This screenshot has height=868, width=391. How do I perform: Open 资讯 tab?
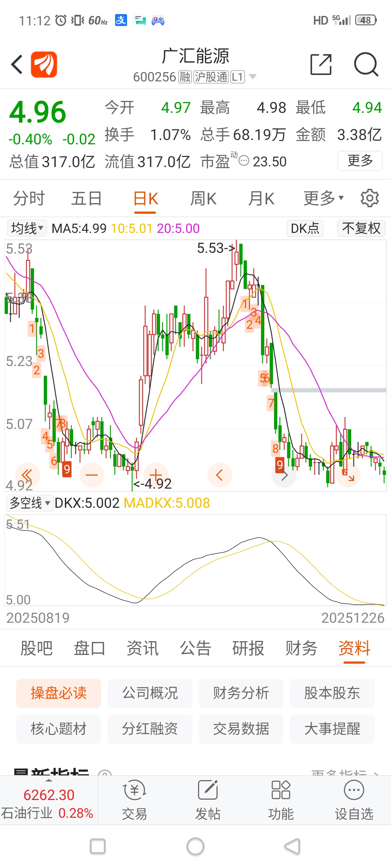pos(143,648)
